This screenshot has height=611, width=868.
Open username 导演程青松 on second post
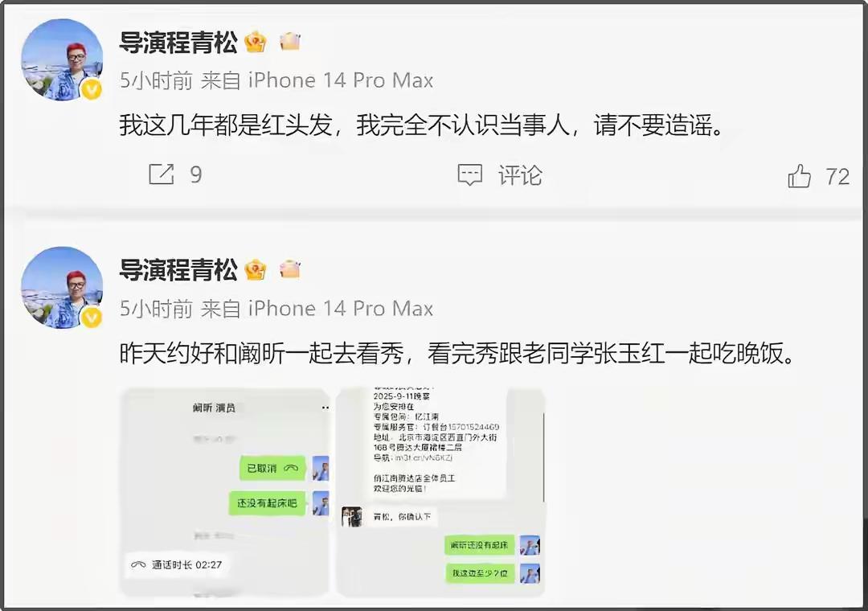[178, 270]
